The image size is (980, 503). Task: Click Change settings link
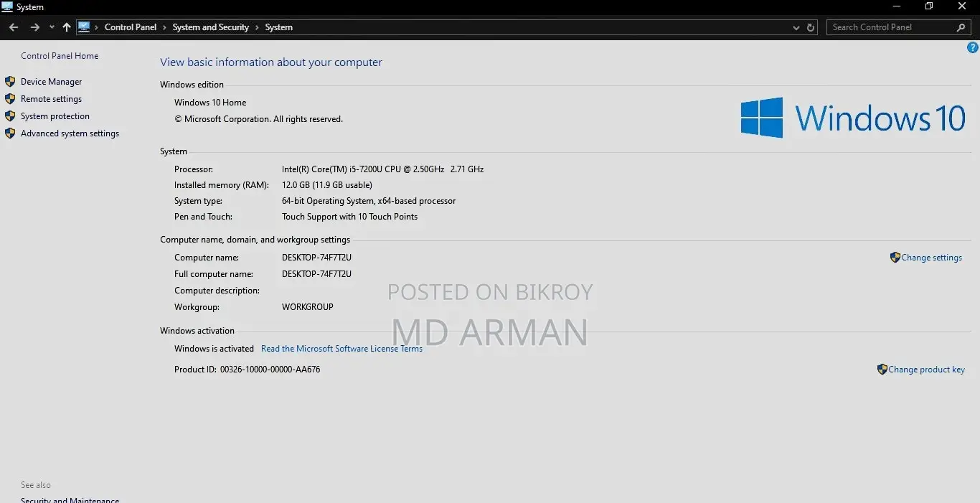point(931,258)
